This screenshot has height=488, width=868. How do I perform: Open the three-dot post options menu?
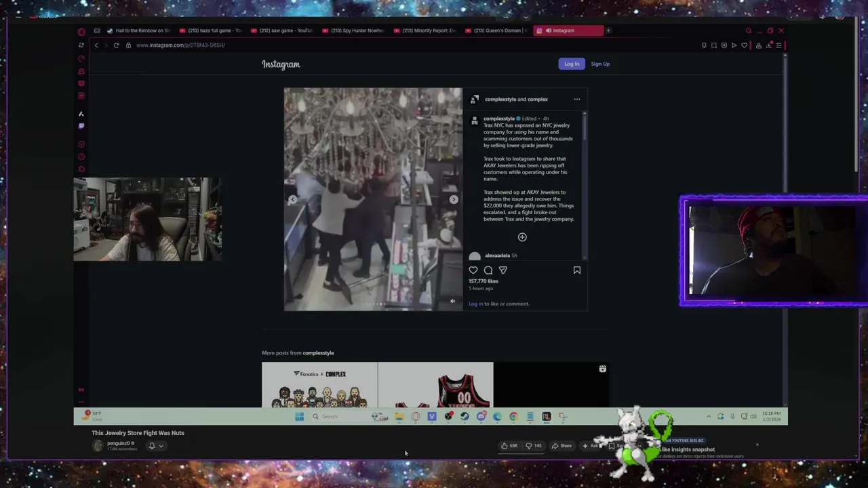577,100
